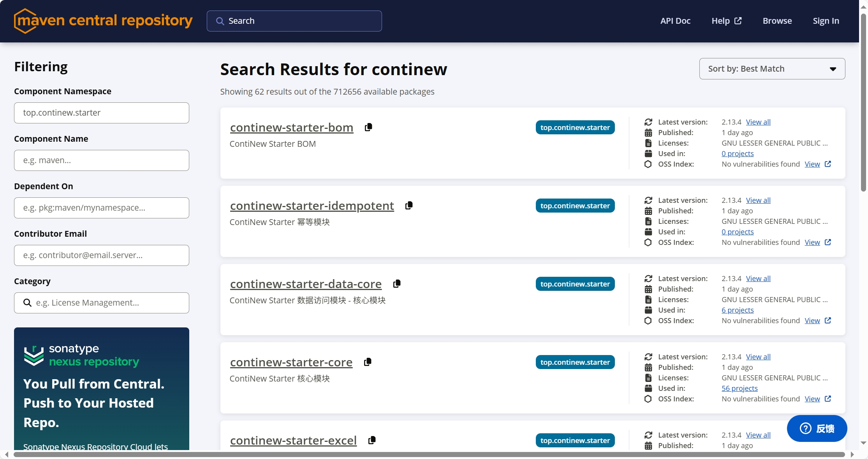Screen dimensions: 868x459
Task: Click the scroll down arrow button
Action: pos(863,443)
